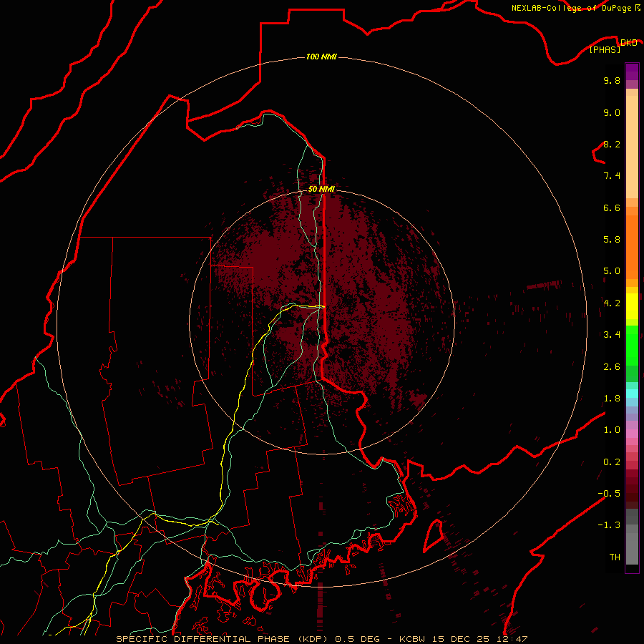Viewport: 644px width, 644px height.
Task: Select the 1.8 scale value
Action: [x=612, y=399]
